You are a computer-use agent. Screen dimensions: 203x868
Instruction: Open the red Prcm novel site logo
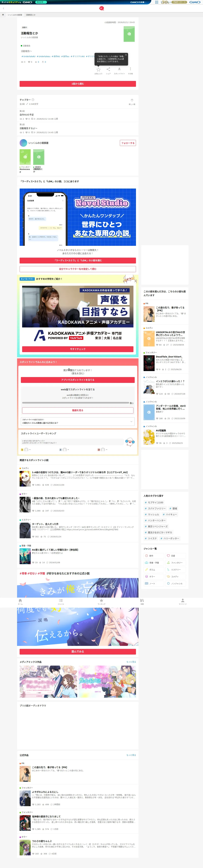[101, 8]
